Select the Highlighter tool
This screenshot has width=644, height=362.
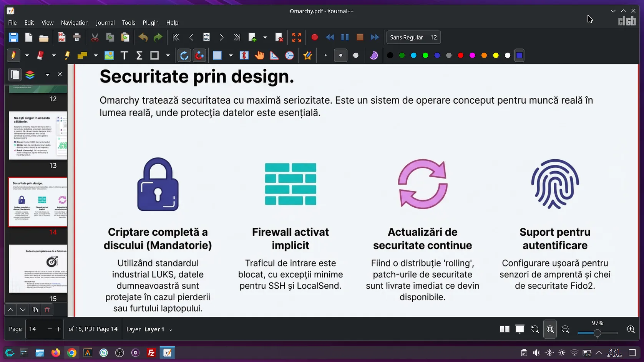pyautogui.click(x=67, y=56)
